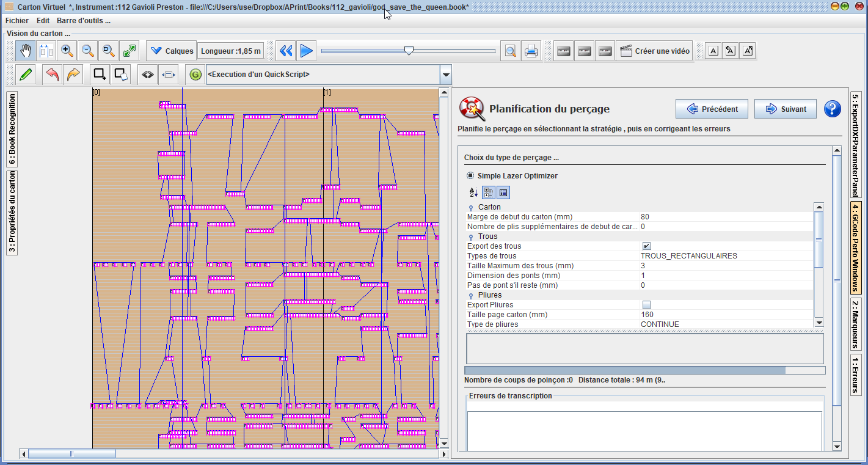Switch to the 2 : Marqueurs side tab

pyautogui.click(x=856, y=323)
